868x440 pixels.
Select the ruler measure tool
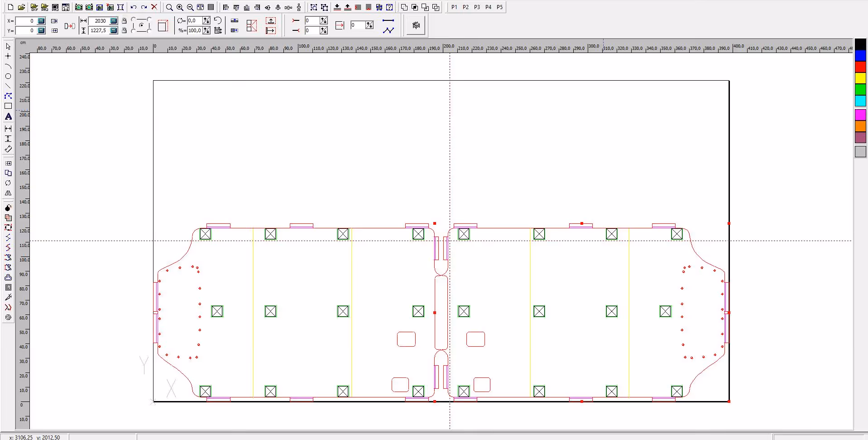tap(8, 149)
